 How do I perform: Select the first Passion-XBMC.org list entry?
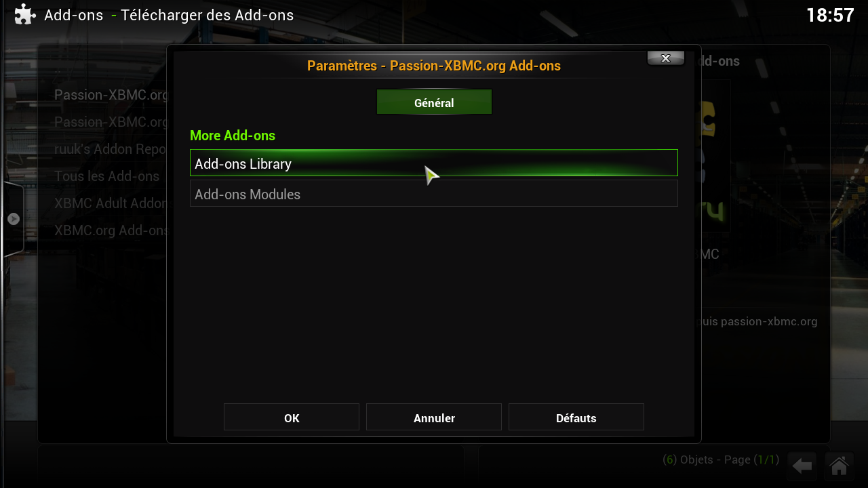click(111, 95)
